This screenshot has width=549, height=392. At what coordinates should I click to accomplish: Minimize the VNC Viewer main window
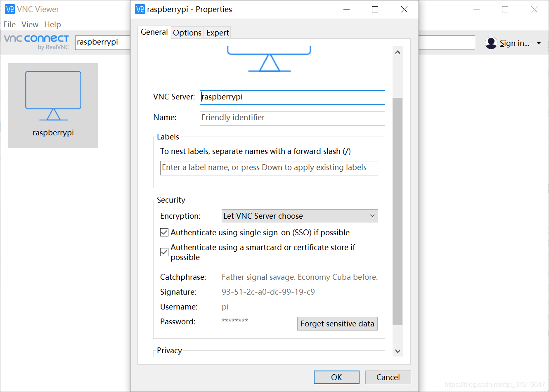point(476,9)
